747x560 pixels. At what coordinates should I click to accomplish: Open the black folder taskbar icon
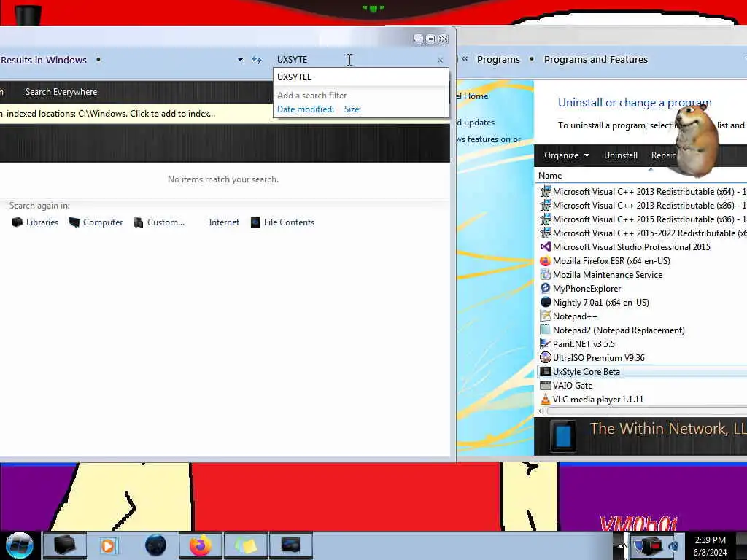click(65, 545)
